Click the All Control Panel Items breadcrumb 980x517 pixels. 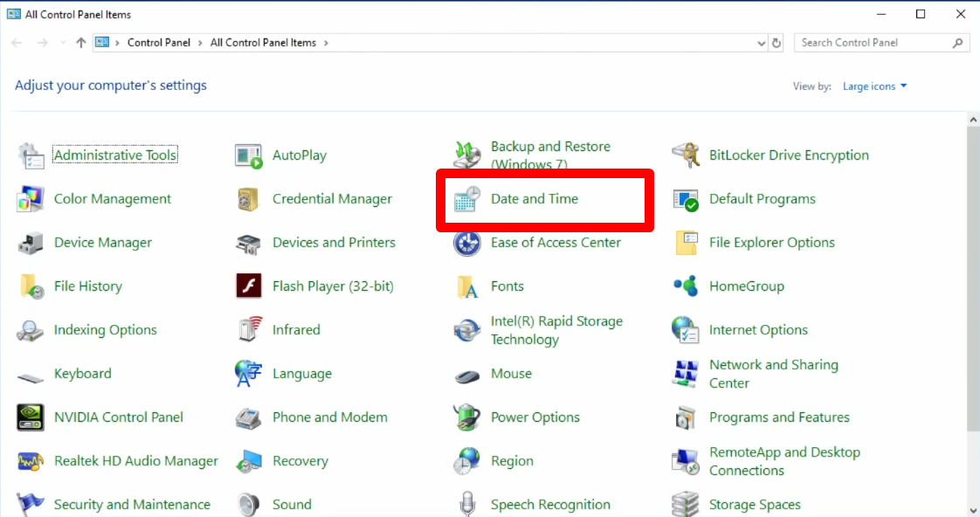(263, 43)
